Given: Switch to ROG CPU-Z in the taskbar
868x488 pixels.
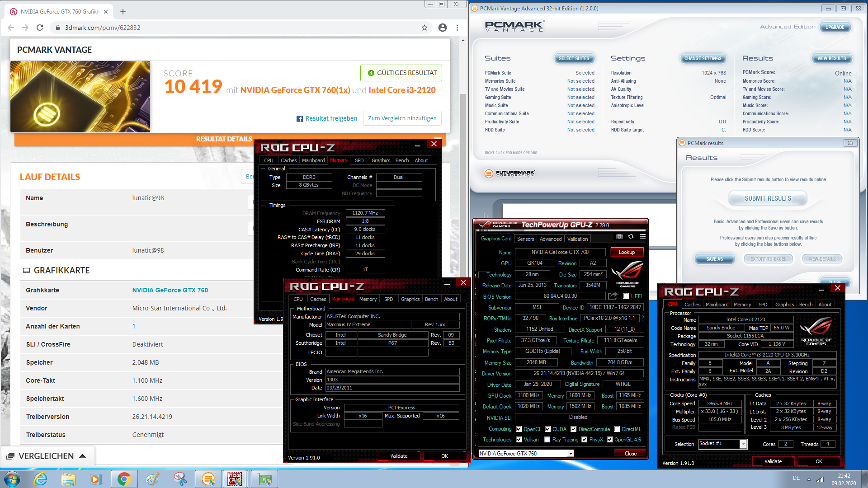Looking at the screenshot, I should point(234,479).
